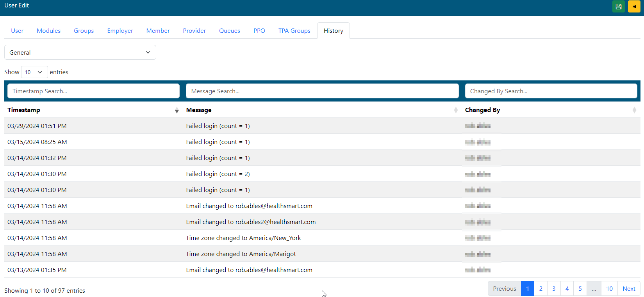Screen dimensions: 644x297
Task: Sort by Timestamp column arrows
Action: coord(177,110)
